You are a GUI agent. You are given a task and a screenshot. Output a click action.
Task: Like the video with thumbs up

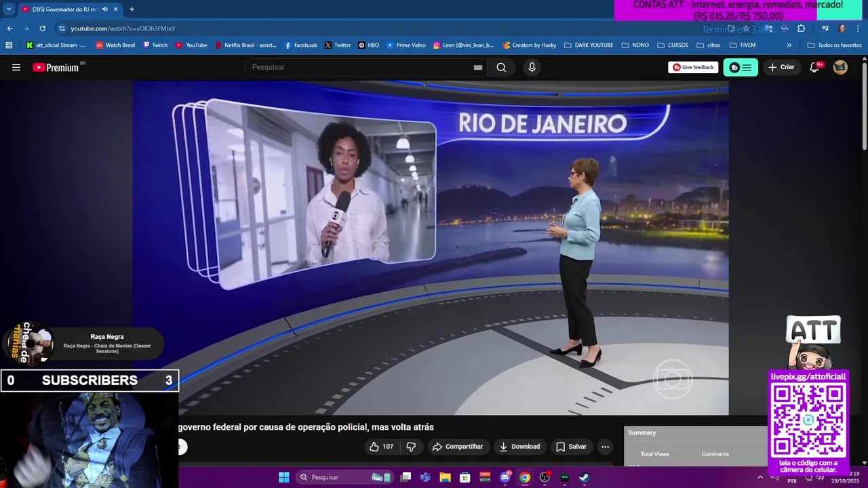(381, 447)
